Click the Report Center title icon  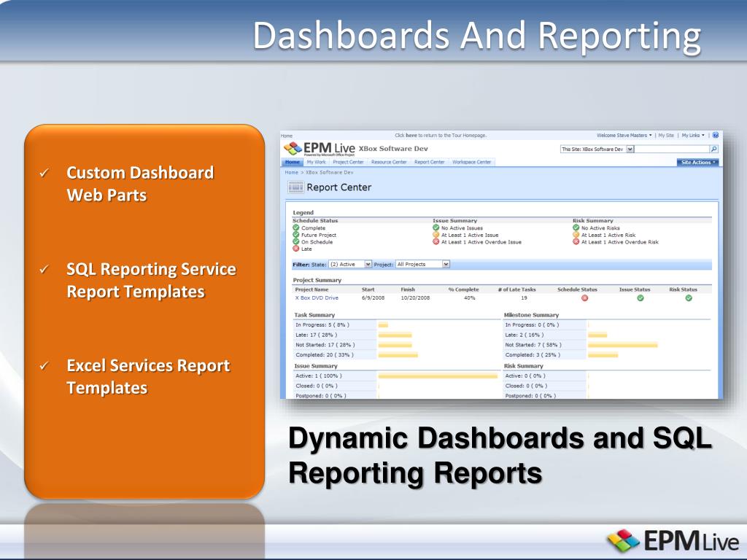296,187
